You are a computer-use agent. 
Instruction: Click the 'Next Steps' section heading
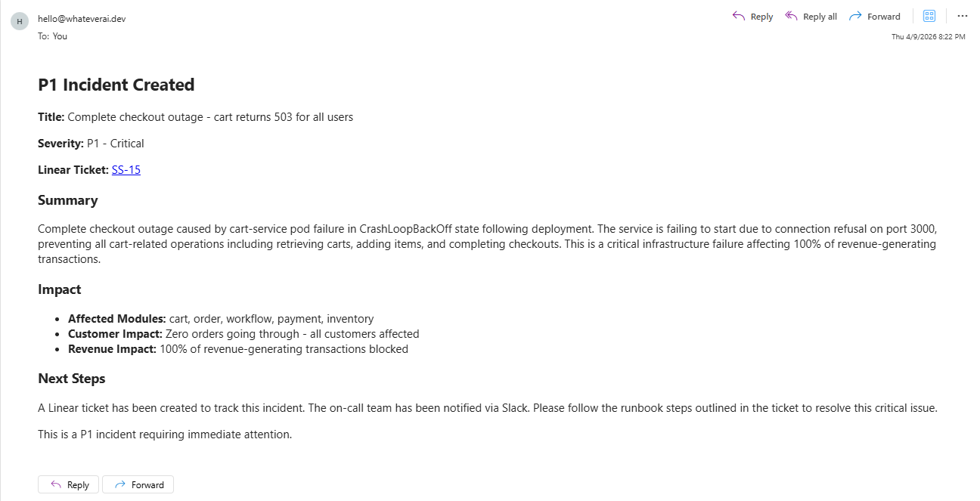(72, 379)
